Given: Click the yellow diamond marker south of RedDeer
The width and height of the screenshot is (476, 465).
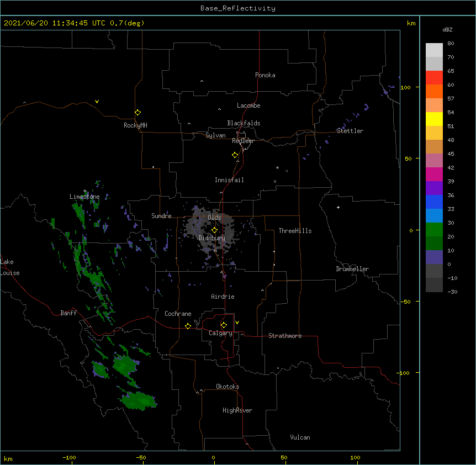Looking at the screenshot, I should pyautogui.click(x=235, y=155).
